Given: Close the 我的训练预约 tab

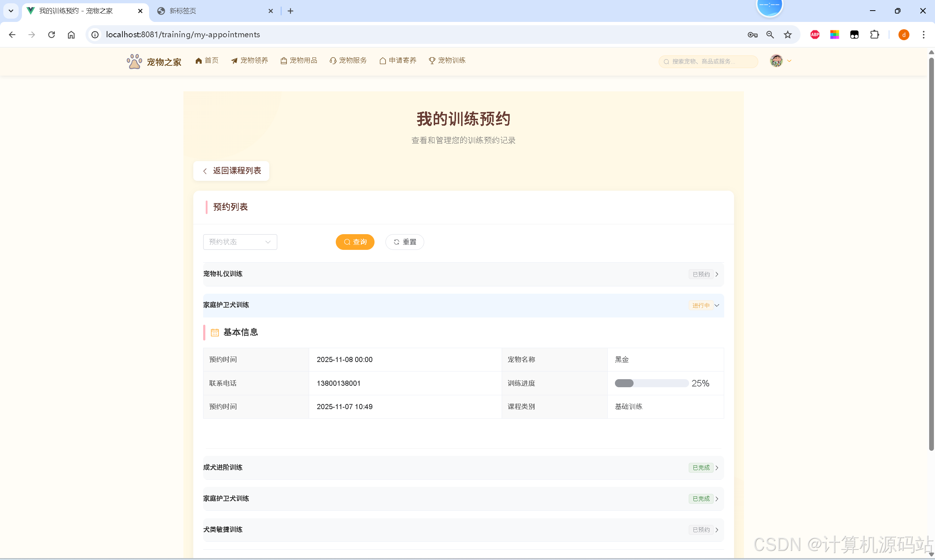Looking at the screenshot, I should (140, 11).
